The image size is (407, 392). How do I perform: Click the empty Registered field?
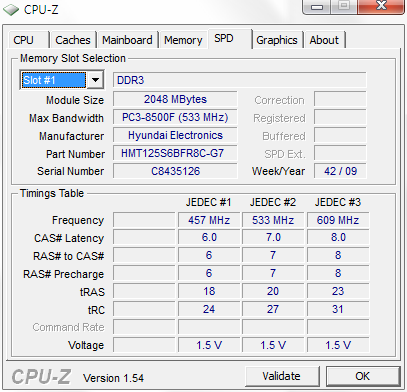[x=340, y=117]
